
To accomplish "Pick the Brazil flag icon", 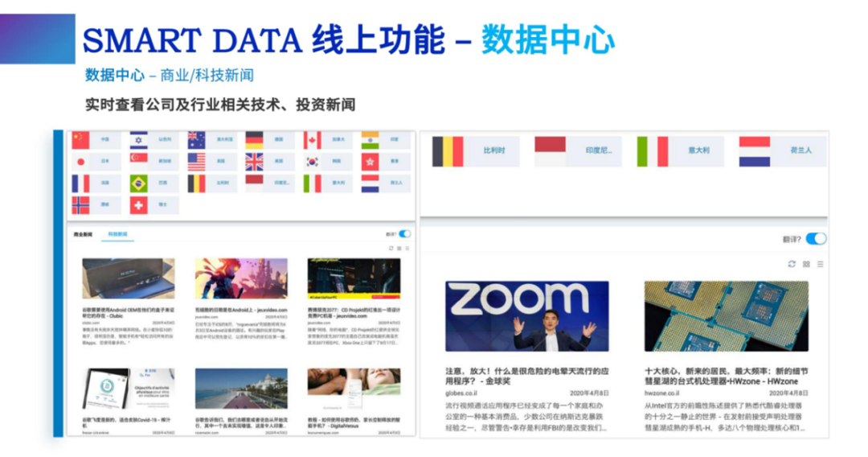I will [x=138, y=183].
